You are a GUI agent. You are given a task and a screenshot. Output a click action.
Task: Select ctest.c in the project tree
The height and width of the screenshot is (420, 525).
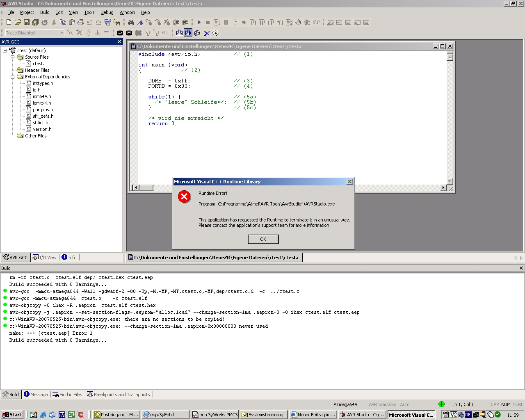pos(39,64)
